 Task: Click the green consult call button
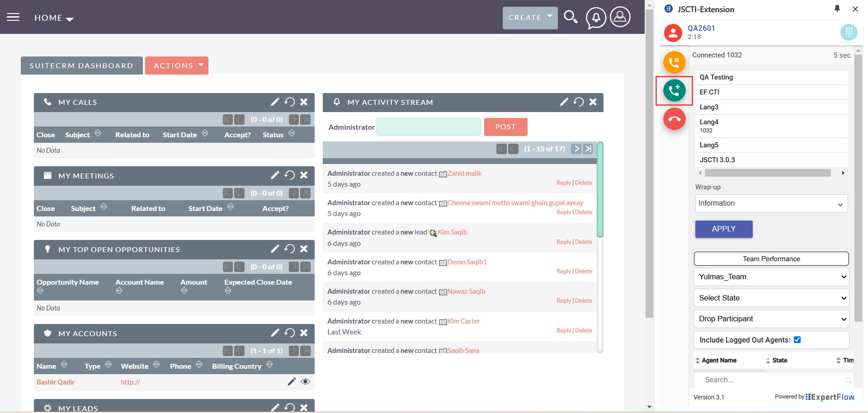click(674, 90)
